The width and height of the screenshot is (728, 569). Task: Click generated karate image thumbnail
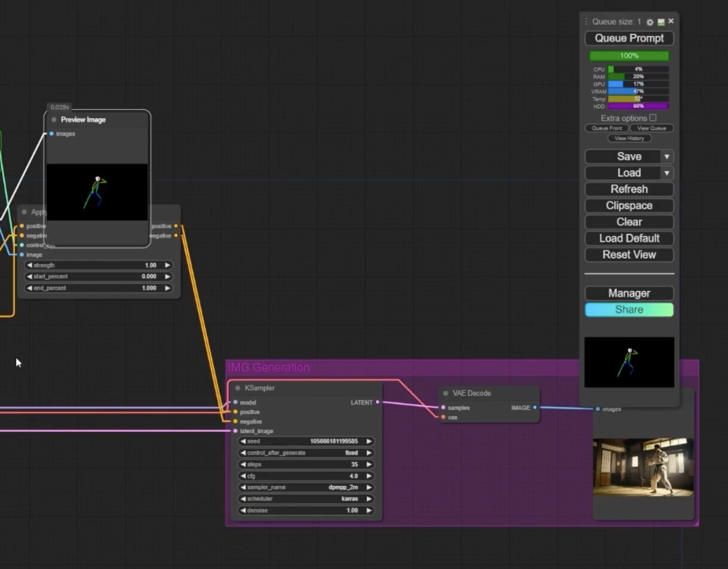point(643,467)
